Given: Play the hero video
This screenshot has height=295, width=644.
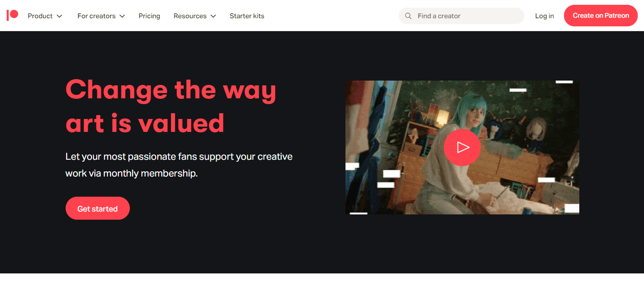Looking at the screenshot, I should click(462, 147).
